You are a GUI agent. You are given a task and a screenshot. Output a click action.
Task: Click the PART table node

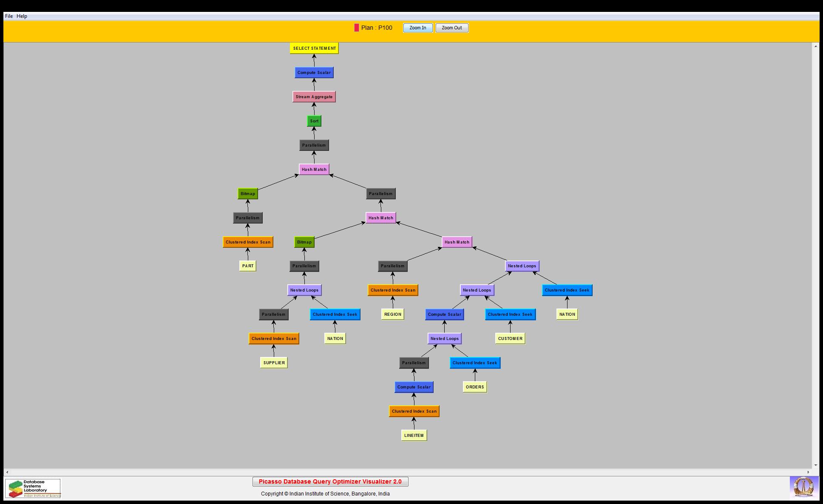tap(247, 266)
